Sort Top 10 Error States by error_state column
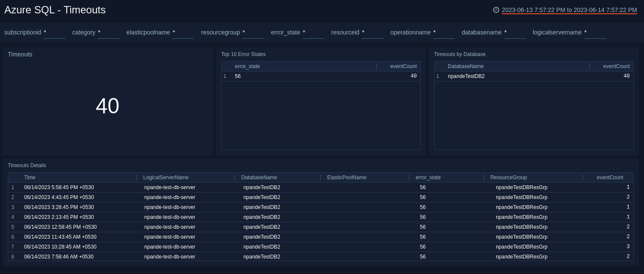 coord(247,66)
